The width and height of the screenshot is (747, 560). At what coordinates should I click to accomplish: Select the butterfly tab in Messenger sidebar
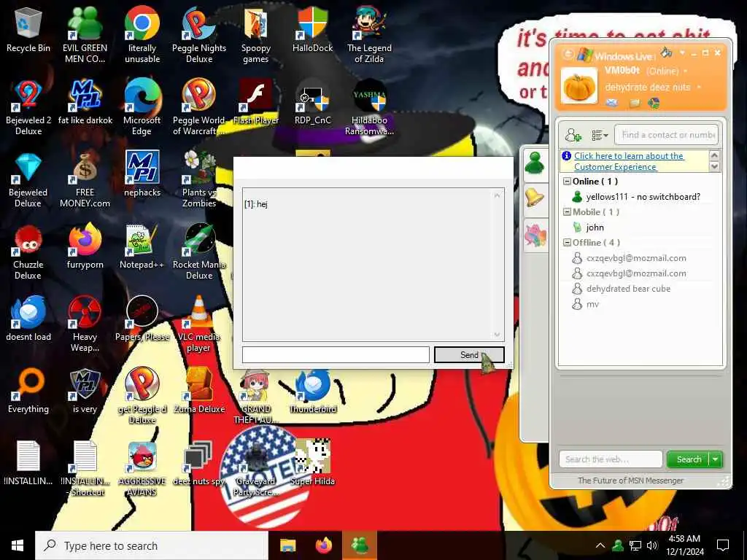(x=535, y=236)
